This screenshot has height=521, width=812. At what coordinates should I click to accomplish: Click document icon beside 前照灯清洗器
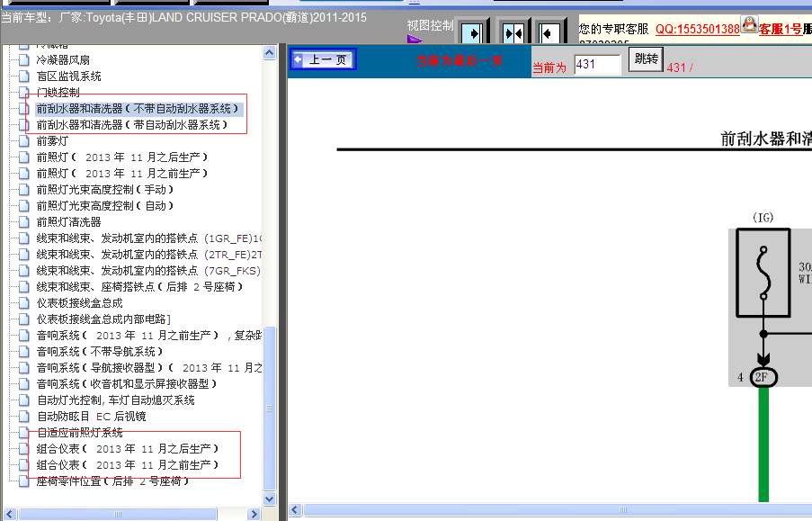[23, 222]
